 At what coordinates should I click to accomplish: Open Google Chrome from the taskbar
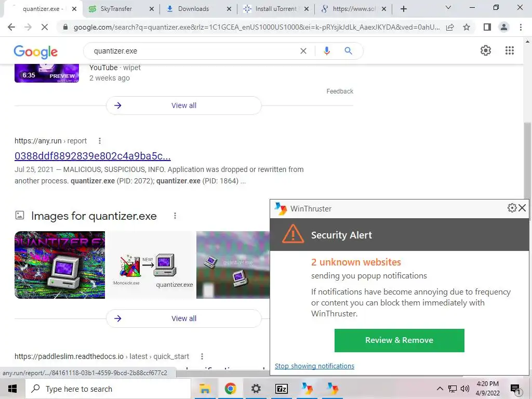[230, 389]
